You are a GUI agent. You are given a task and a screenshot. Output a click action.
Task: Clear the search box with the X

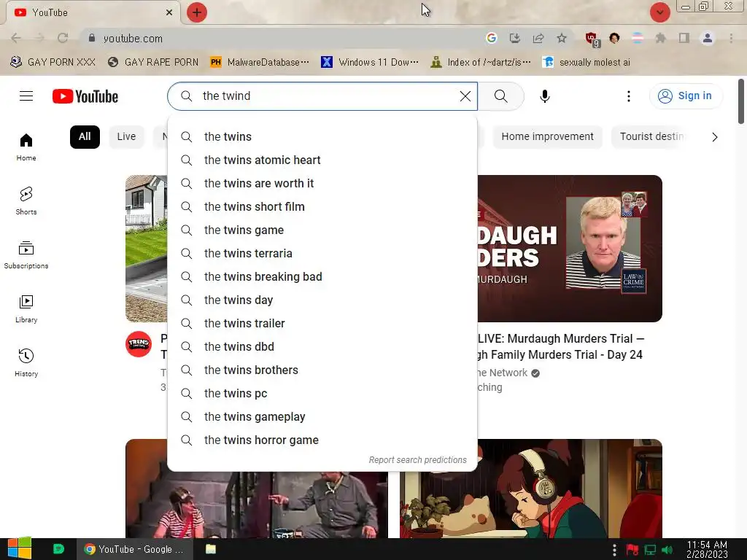pos(465,96)
